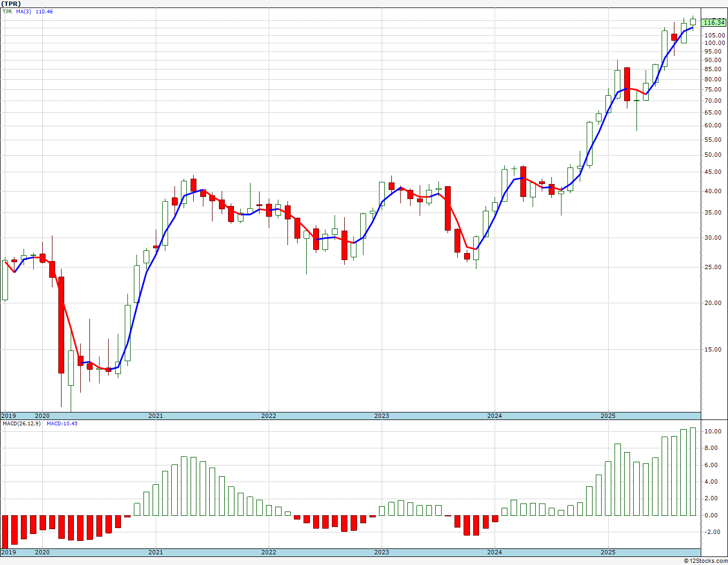The width and height of the screenshot is (728, 565).
Task: Click the 10.00 MACD axis label
Action: [x=711, y=431]
